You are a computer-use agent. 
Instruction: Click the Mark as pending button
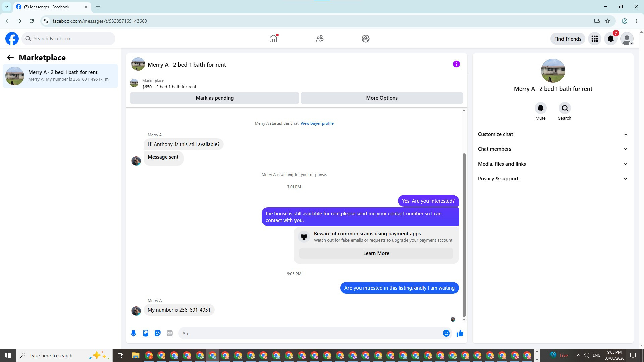(215, 98)
